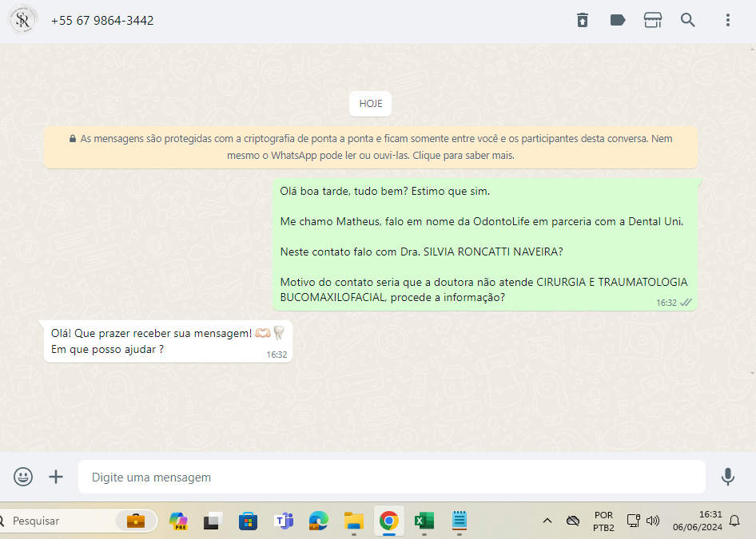Open the emoji picker
This screenshot has height=539, width=756.
click(23, 477)
